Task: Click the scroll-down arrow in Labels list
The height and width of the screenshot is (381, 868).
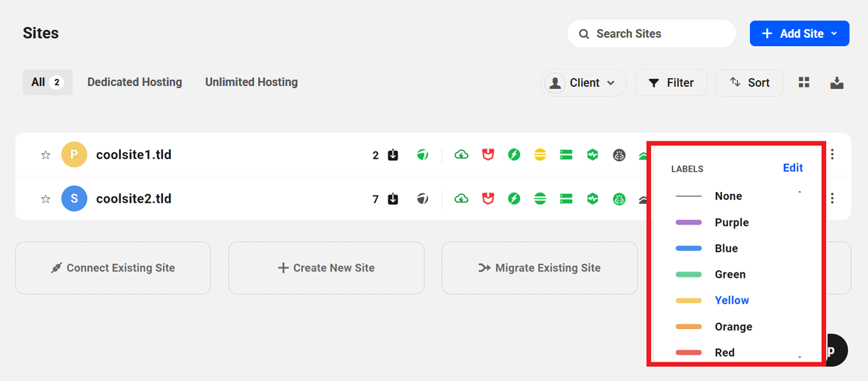Action: 800,357
